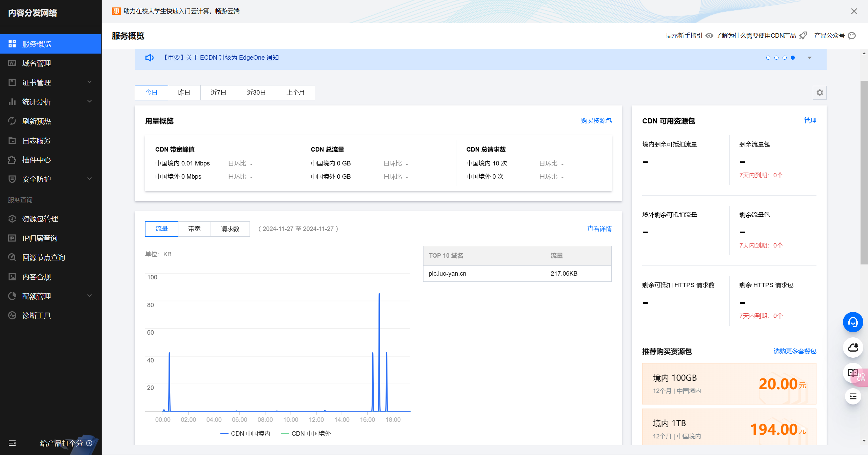Screen dimensions: 868x455
Task: Select the third announcement carousel dot
Action: (785, 58)
